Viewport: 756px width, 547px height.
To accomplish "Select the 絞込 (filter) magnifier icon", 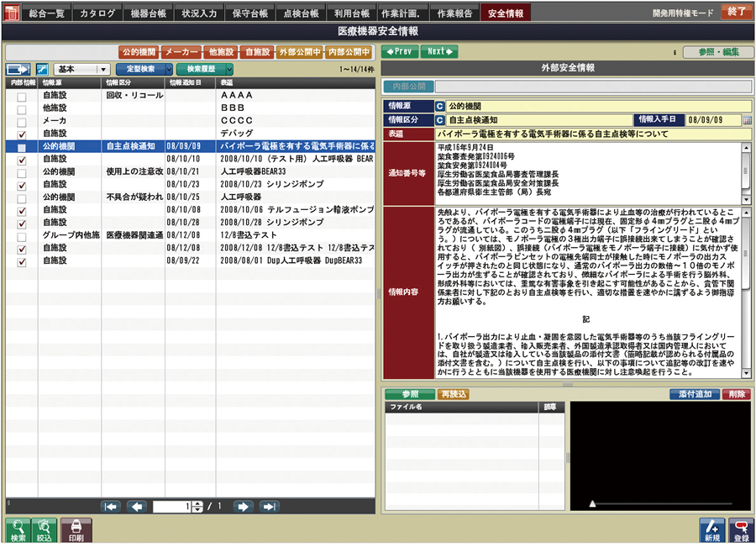I will 42,529.
